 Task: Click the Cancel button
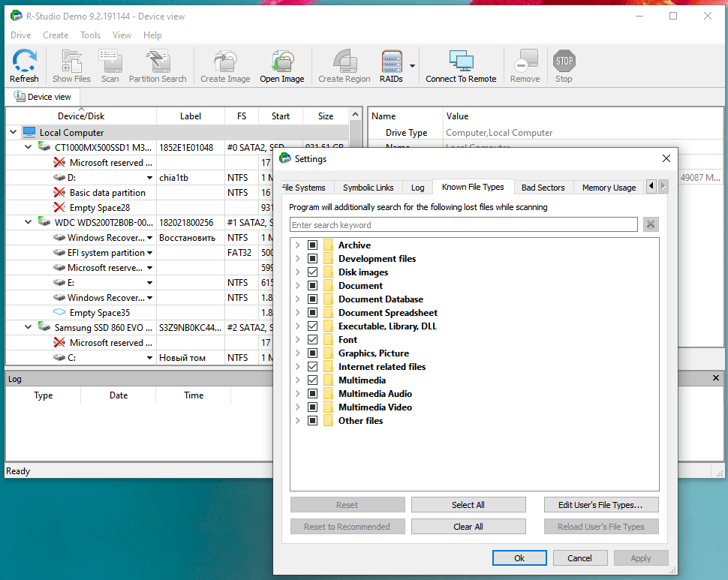(x=579, y=557)
